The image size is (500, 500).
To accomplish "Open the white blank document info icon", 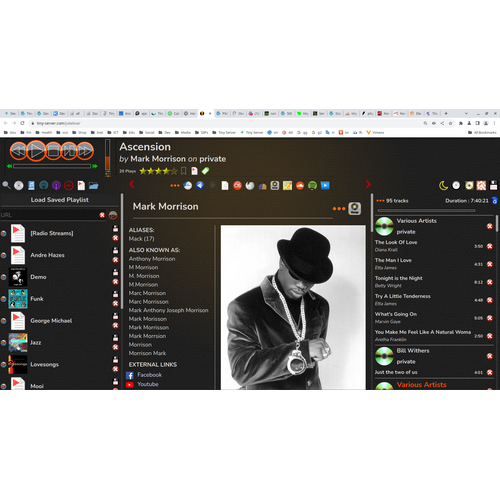I will point(225,185).
